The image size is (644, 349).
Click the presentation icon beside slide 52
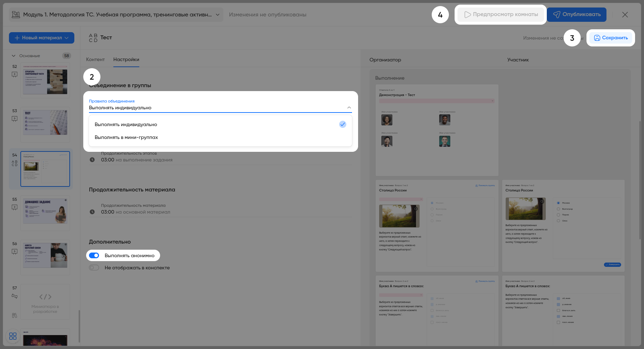tap(15, 74)
